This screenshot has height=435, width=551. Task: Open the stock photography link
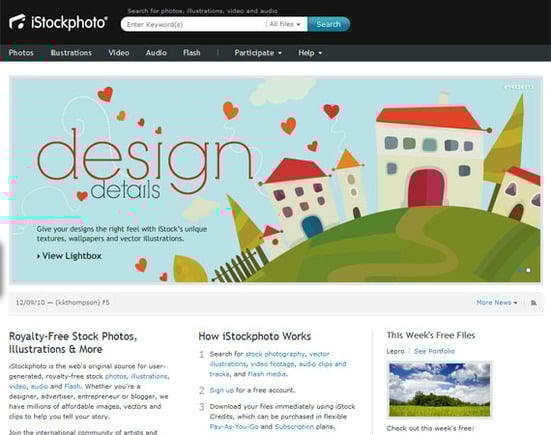[275, 354]
